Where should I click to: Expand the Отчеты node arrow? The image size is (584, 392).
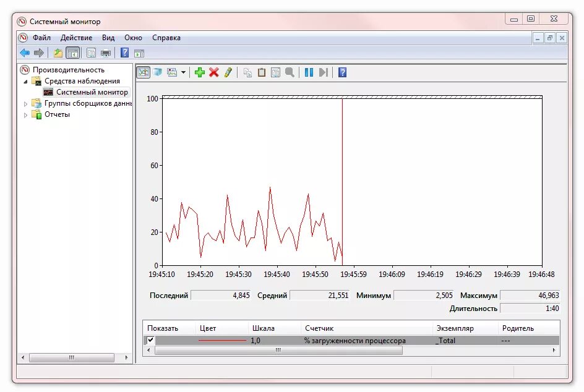click(x=25, y=115)
